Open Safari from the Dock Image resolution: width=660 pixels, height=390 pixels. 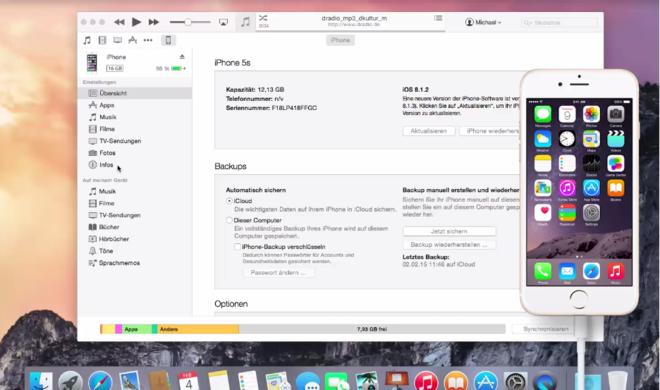coord(100,381)
